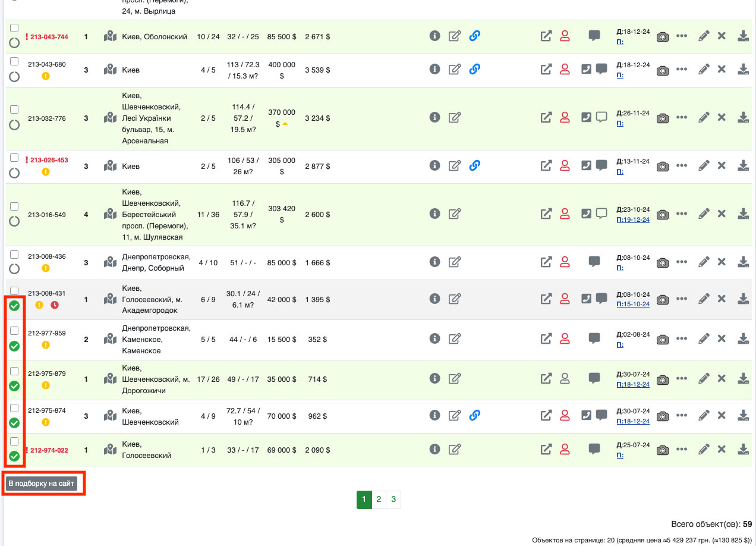Delete listing 212-974-022 with X icon
Screen dimensions: 756x546
722,450
